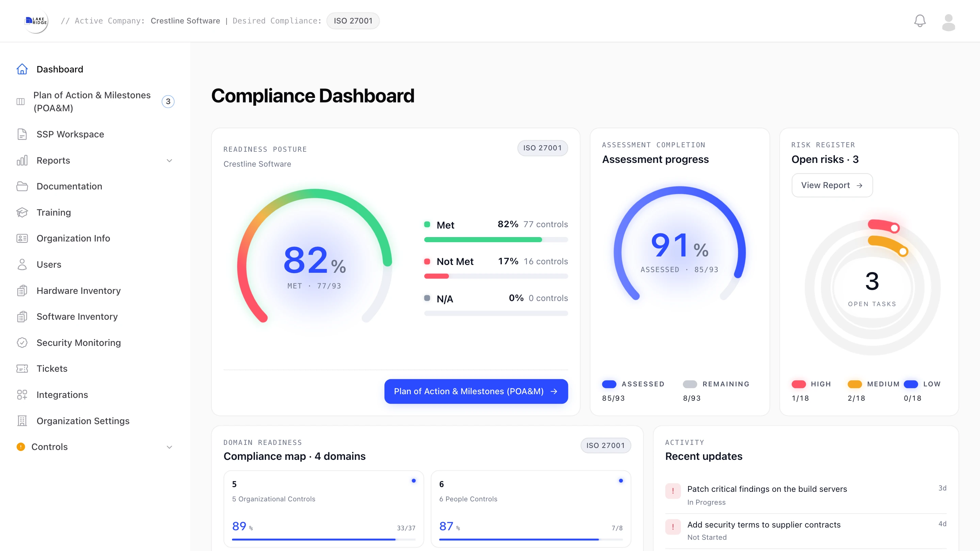Click the Security Monitoring check icon
This screenshot has height=551, width=980.
(22, 343)
